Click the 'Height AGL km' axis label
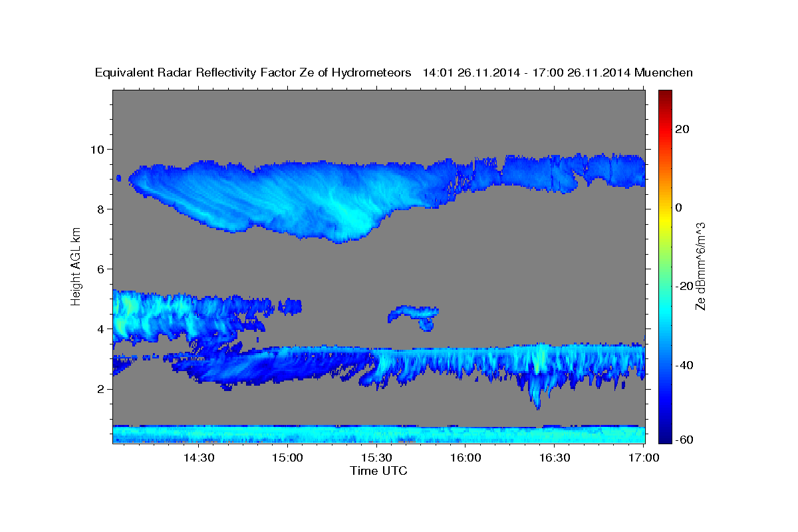 click(x=76, y=266)
